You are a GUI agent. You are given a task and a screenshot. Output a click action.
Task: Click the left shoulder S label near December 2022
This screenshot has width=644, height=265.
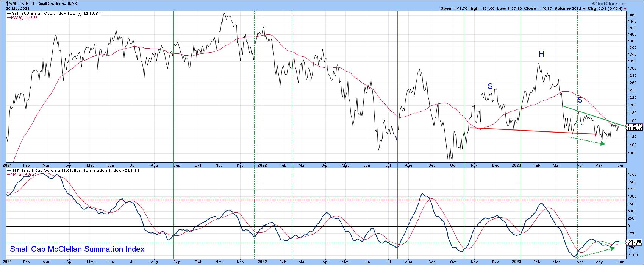pyautogui.click(x=490, y=86)
